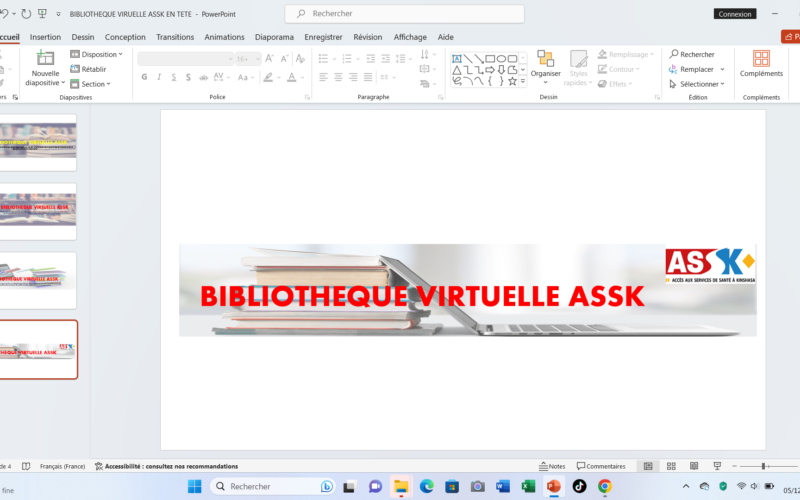
Task: Clear all text formatting
Action: pos(301,59)
